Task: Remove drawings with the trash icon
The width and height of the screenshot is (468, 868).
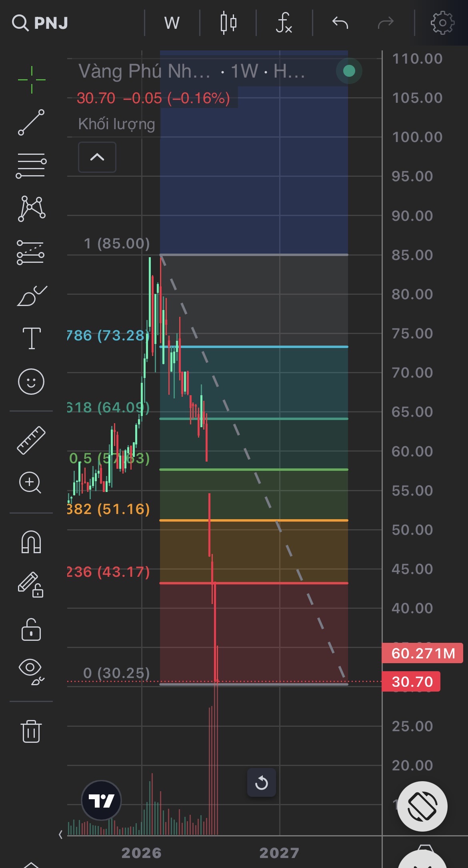Action: 31,731
